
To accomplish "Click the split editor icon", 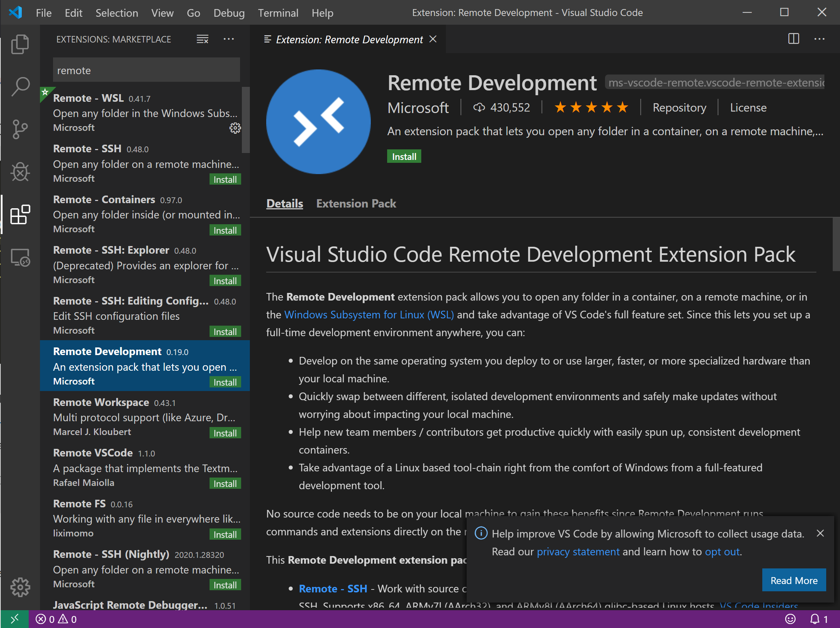I will tap(793, 39).
